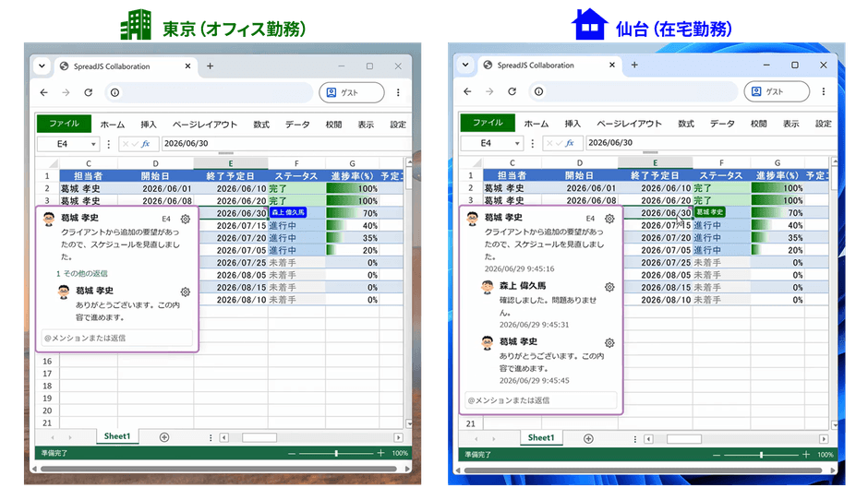The width and height of the screenshot is (868, 488).
Task: Open gear for Tokyo reply ありがとうございます
Action: (x=186, y=292)
